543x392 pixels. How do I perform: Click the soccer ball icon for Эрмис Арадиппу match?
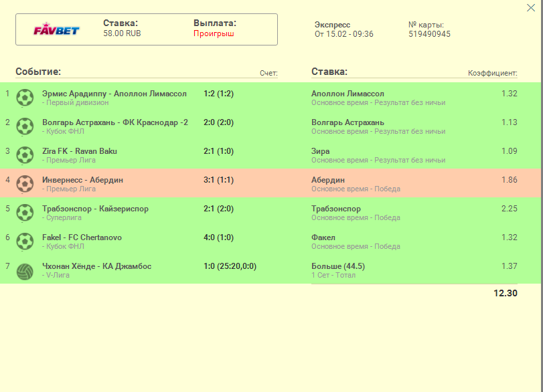tap(25, 98)
